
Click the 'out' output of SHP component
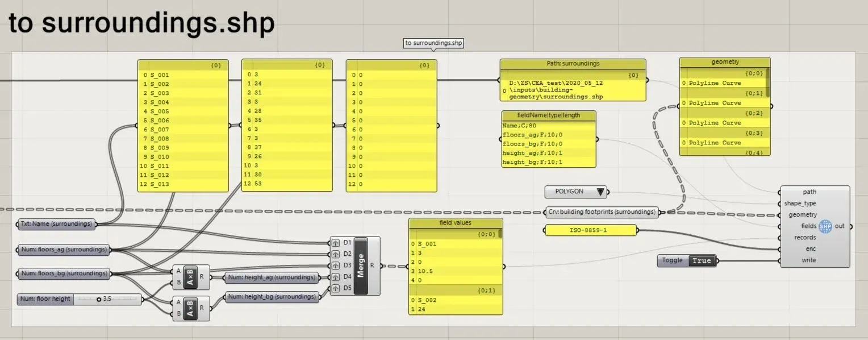coord(840,226)
